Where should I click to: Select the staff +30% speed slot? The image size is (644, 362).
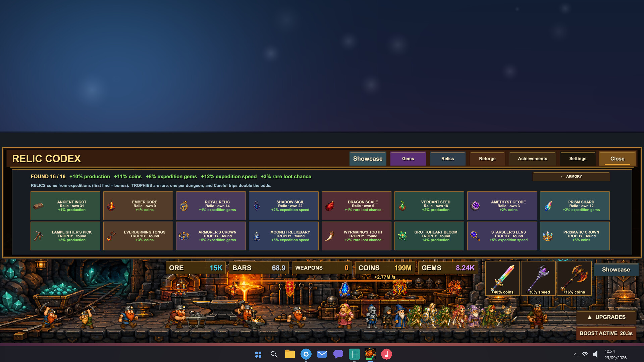click(538, 278)
